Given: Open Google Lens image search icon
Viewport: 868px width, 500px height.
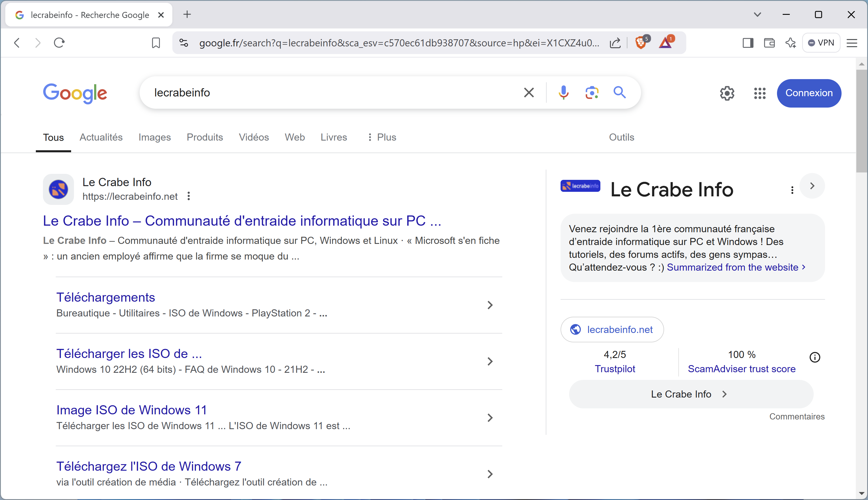Looking at the screenshot, I should pyautogui.click(x=592, y=92).
